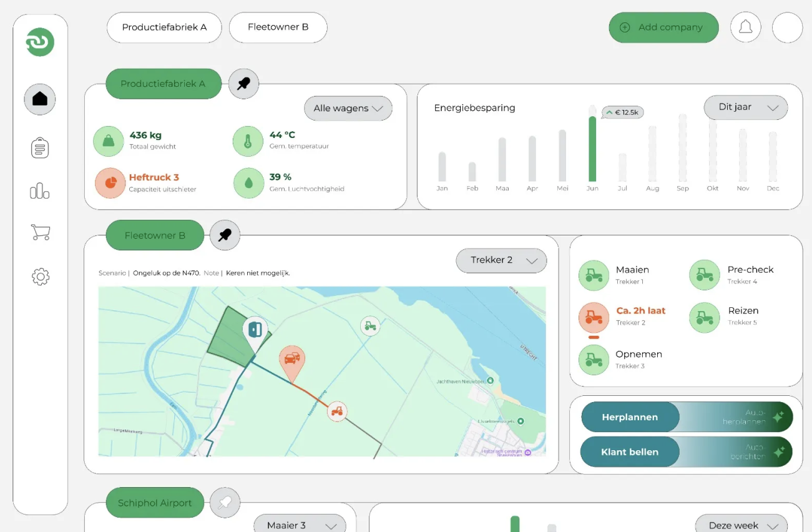Open the Dit jaar period dropdown
The image size is (812, 532).
point(745,107)
